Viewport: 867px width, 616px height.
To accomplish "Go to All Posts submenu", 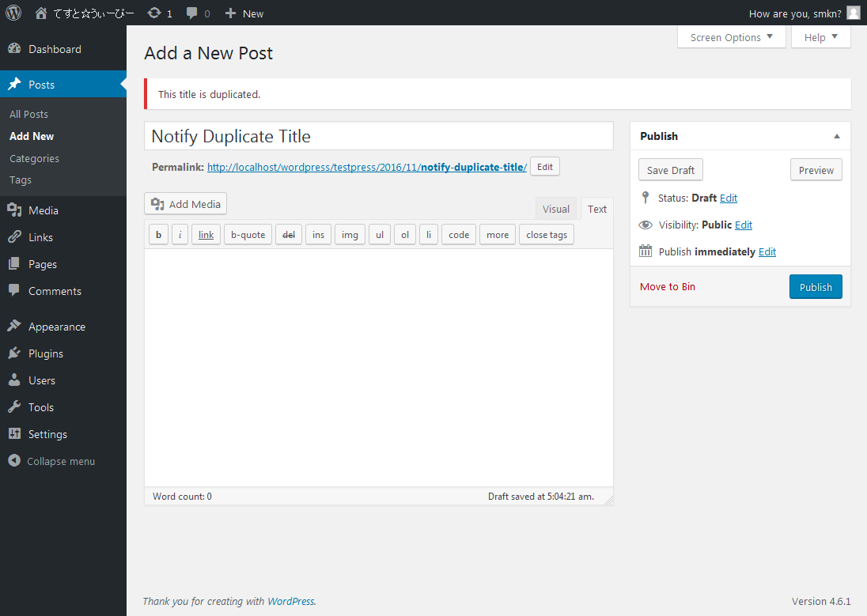I will 28,114.
